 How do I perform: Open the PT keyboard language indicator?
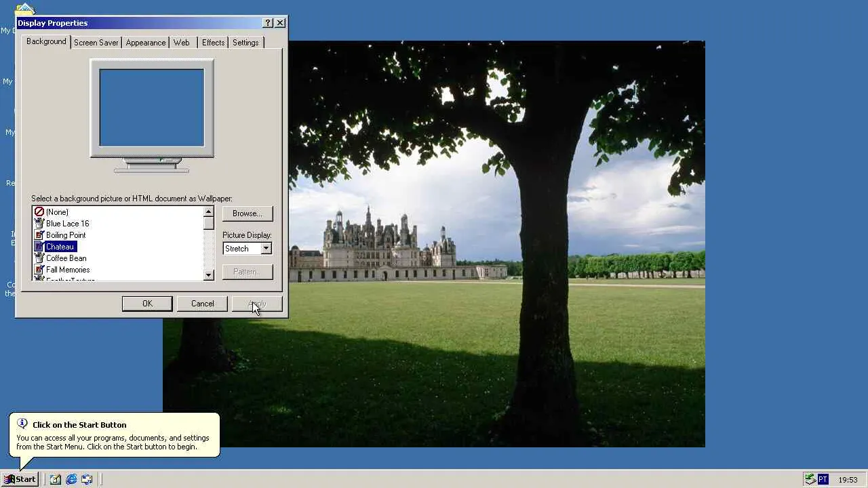pyautogui.click(x=823, y=479)
